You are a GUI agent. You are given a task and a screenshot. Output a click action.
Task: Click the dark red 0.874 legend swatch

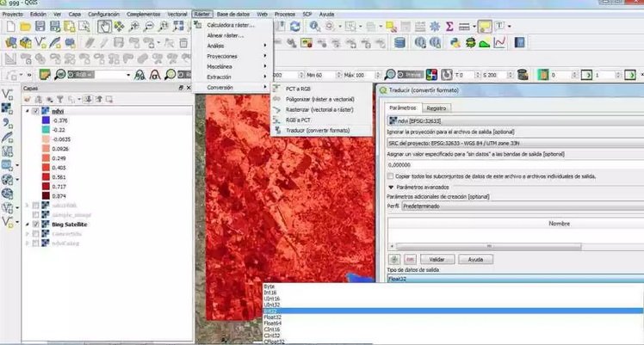[44, 195]
